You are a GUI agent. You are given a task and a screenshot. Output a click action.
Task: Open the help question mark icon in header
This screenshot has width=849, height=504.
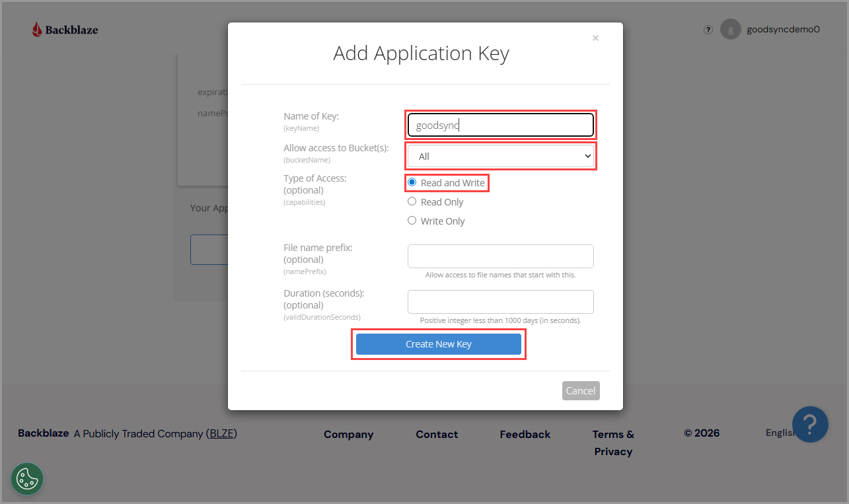708,29
